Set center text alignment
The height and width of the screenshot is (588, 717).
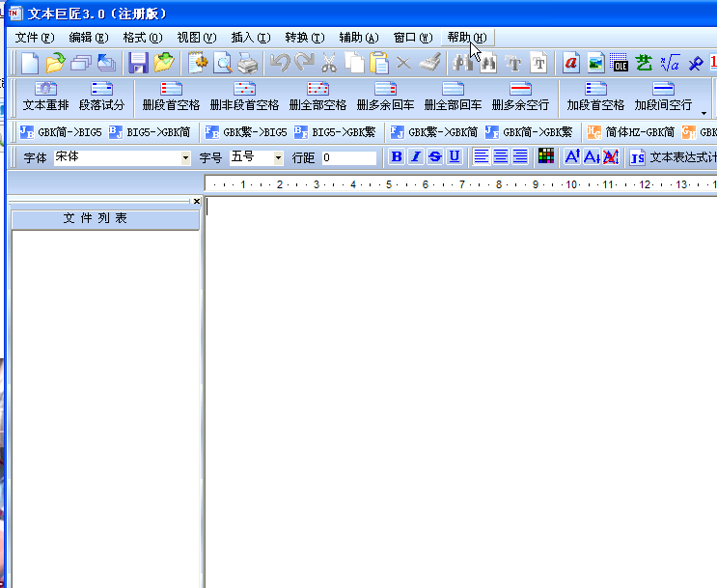pos(501,157)
